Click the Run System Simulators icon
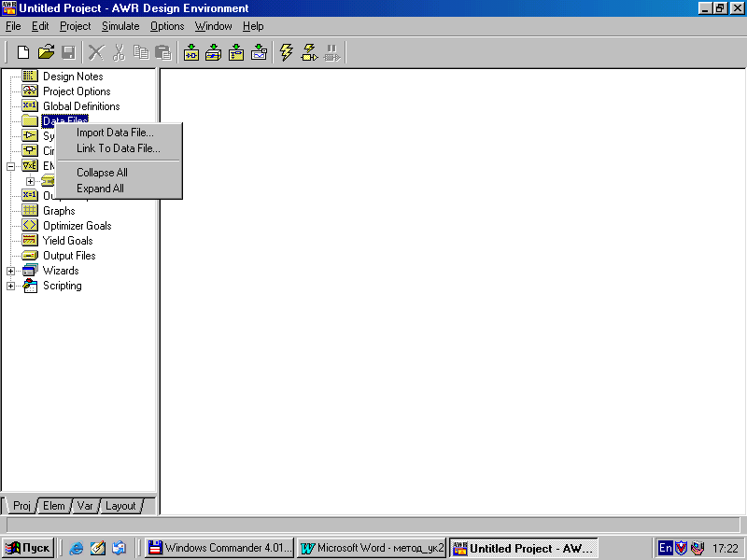747x560 pixels. 309,52
